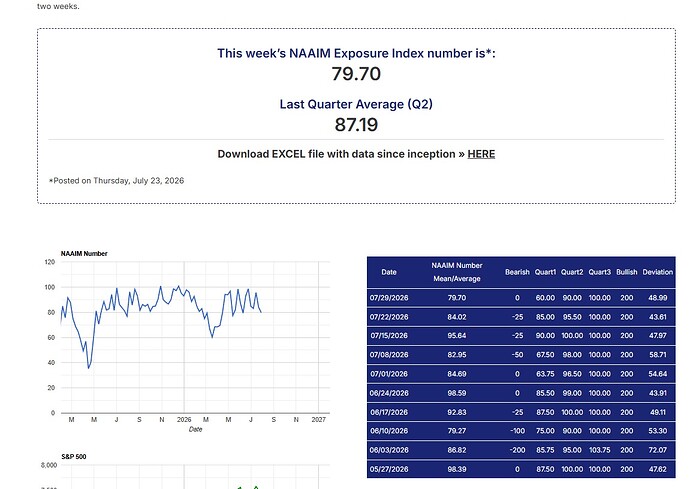690x489 pixels.
Task: Select the Bullish column header
Action: (x=627, y=272)
